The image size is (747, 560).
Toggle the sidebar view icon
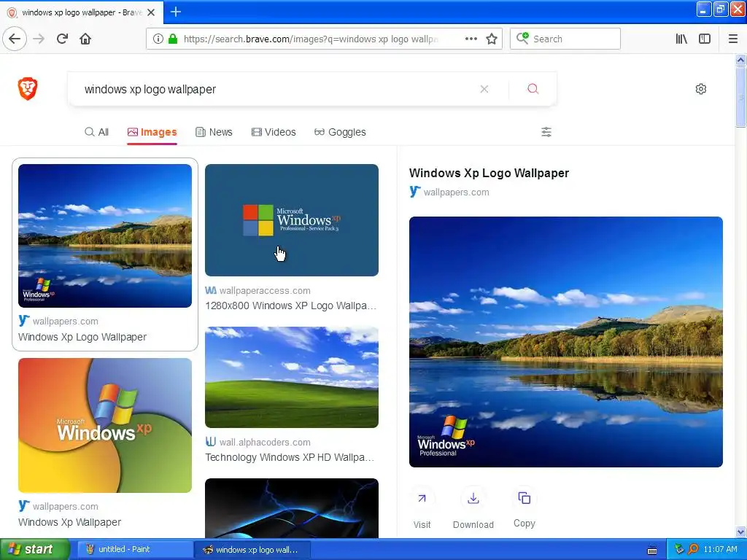(705, 39)
